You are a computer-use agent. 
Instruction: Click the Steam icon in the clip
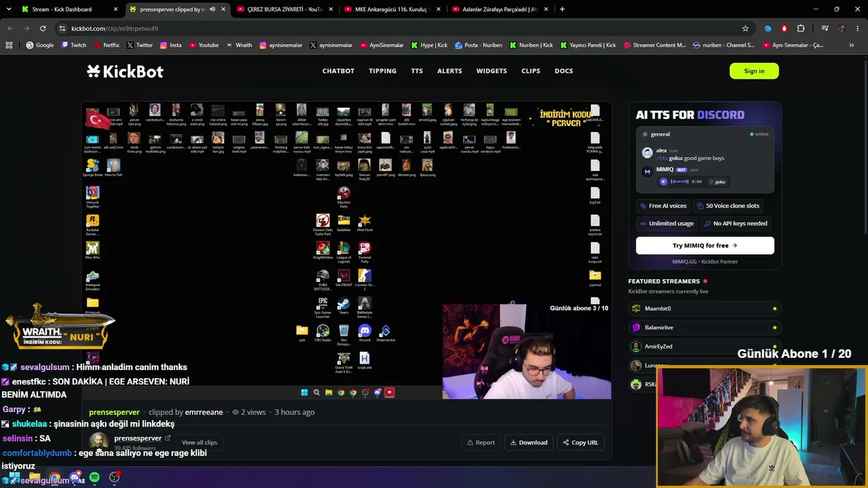coord(344,306)
